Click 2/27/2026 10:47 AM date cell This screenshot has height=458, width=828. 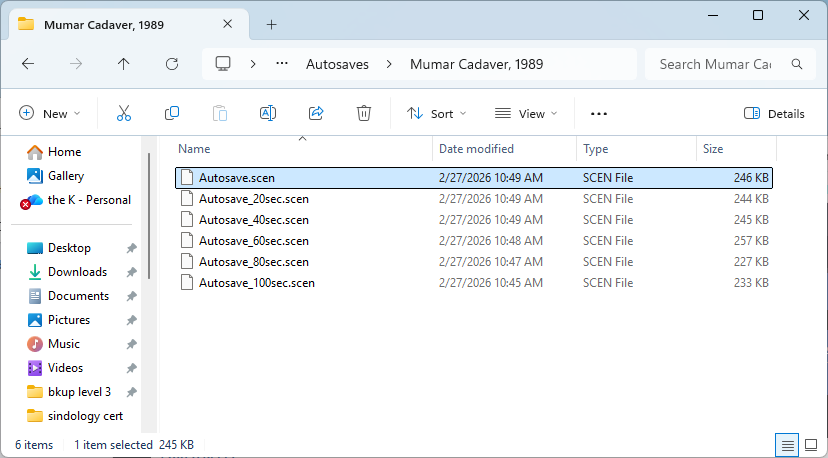[491, 262]
